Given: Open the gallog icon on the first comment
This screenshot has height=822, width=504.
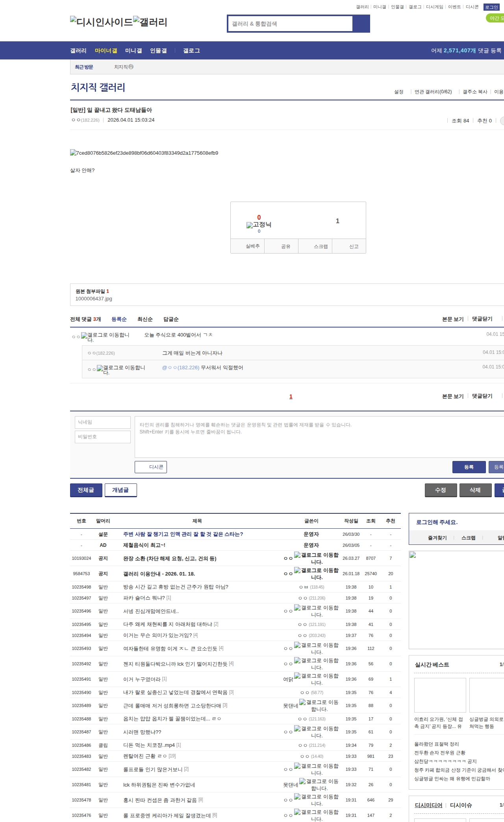Looking at the screenshot, I should coord(84,336).
